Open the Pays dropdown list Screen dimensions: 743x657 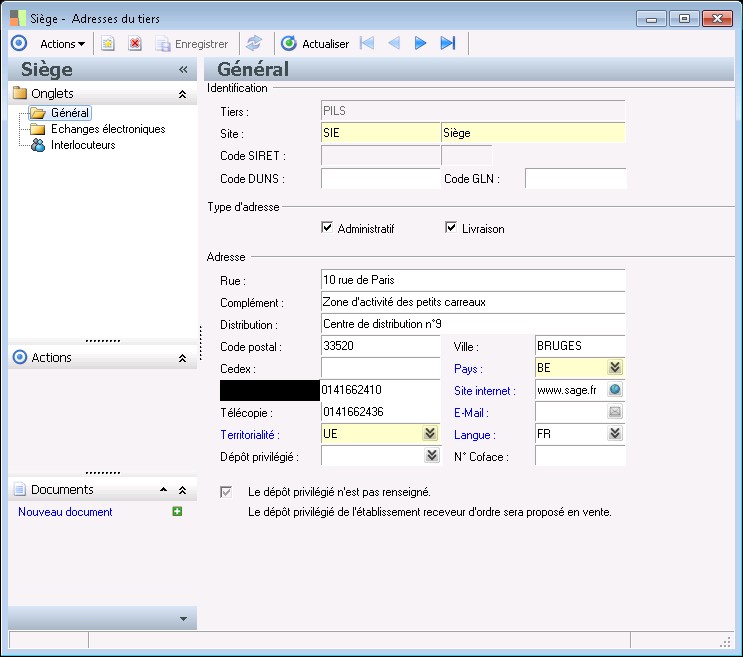(615, 368)
